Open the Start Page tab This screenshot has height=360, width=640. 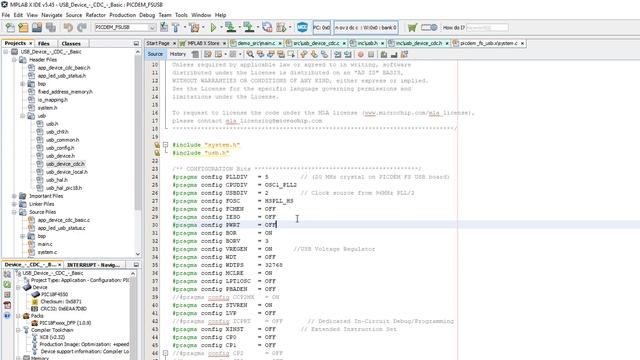point(158,43)
